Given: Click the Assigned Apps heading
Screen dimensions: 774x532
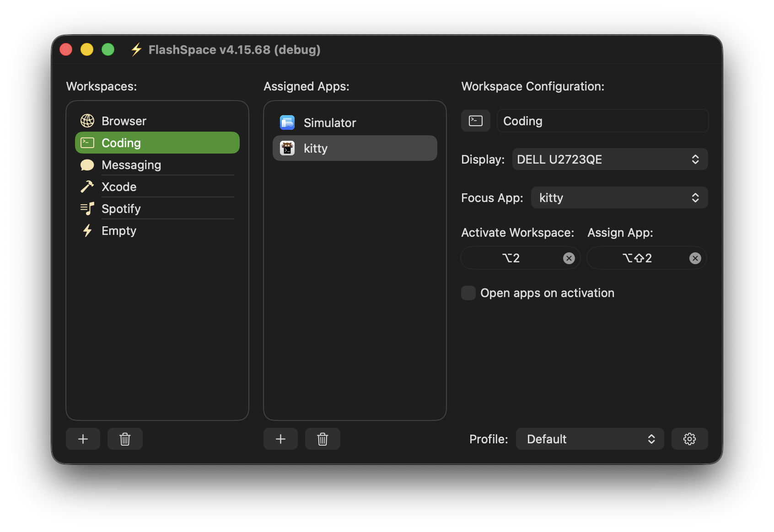Looking at the screenshot, I should coord(306,86).
